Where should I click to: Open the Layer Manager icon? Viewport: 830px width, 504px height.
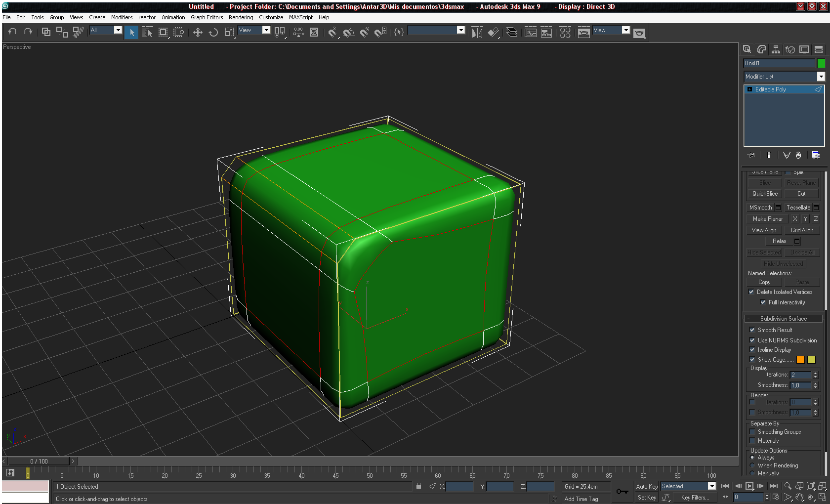pos(512,32)
